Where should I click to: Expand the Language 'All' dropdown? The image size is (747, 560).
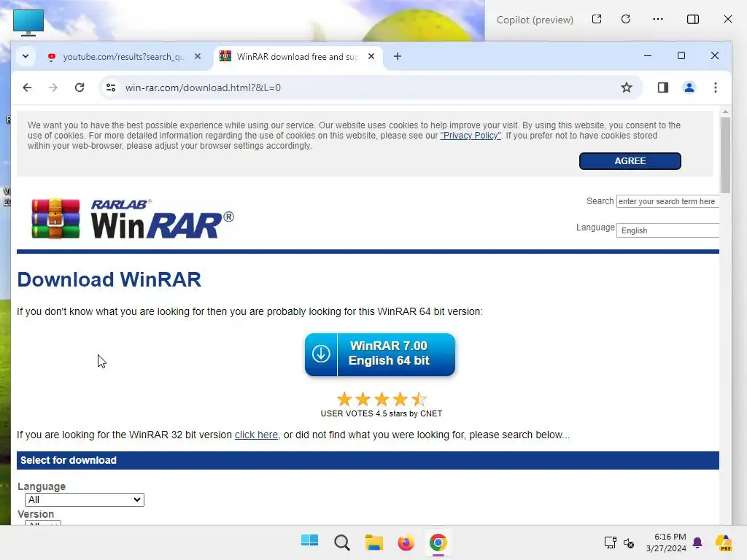click(85, 499)
